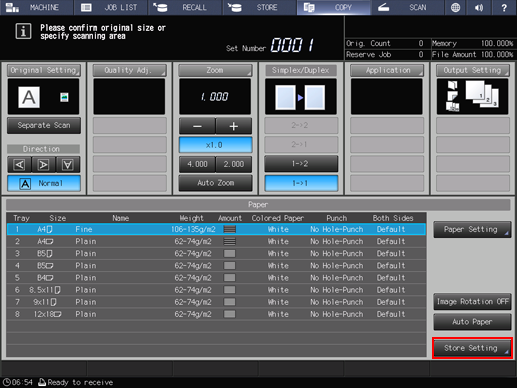Open the Application menu

[387, 70]
